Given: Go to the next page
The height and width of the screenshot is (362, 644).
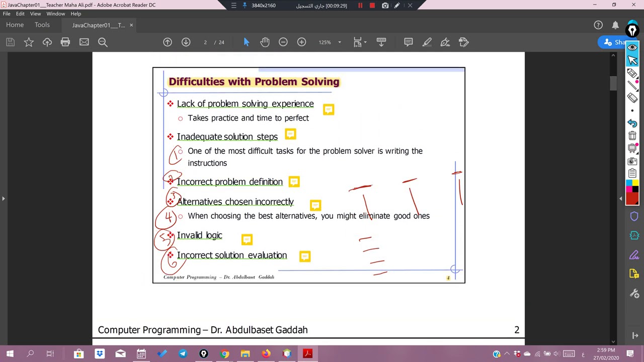Looking at the screenshot, I should point(186,42).
